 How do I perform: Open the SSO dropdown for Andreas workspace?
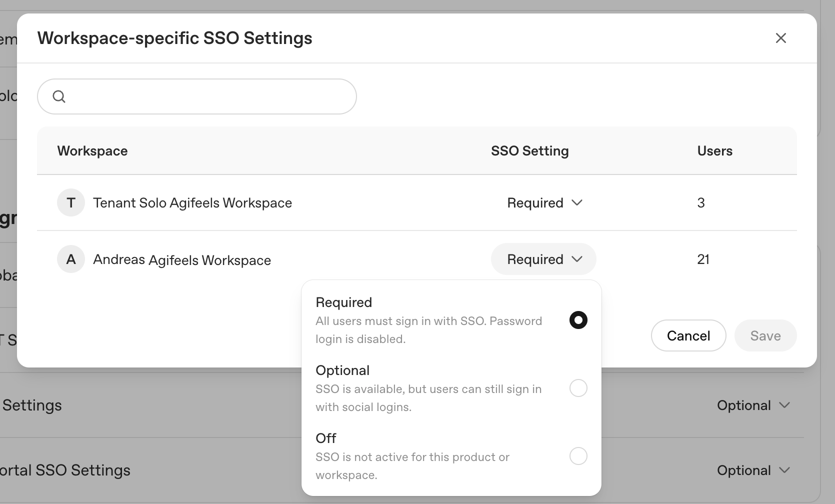pyautogui.click(x=543, y=259)
